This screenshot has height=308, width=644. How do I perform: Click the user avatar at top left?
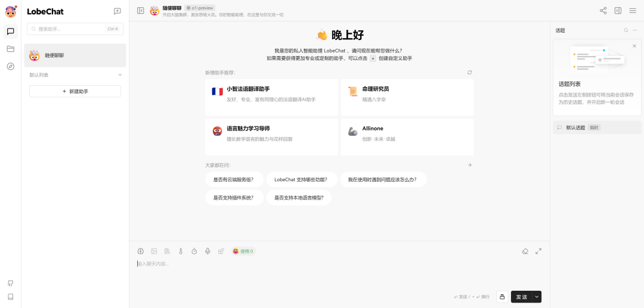click(11, 12)
